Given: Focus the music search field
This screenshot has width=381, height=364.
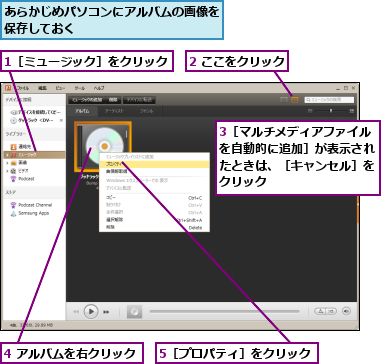Looking at the screenshot, I should pos(329,100).
